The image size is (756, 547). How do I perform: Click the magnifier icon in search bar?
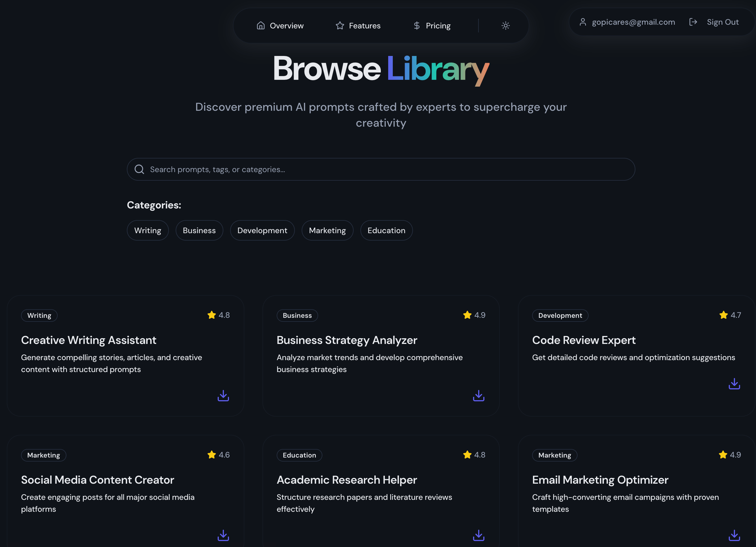click(x=139, y=169)
